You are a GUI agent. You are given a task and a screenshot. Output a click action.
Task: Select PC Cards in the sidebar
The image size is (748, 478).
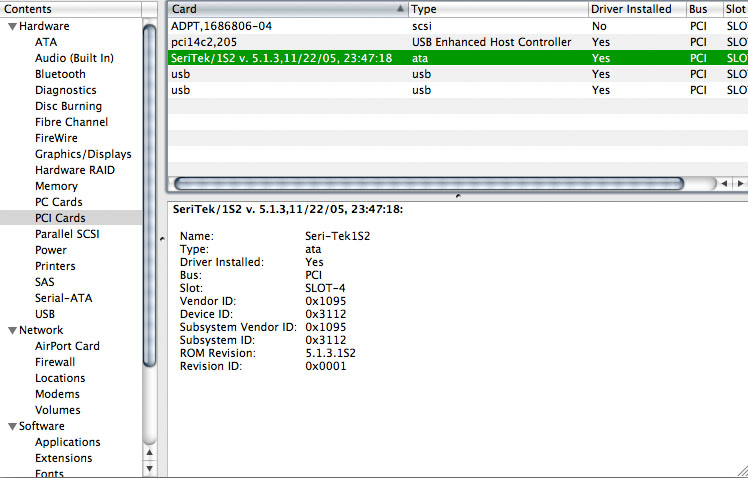click(58, 202)
